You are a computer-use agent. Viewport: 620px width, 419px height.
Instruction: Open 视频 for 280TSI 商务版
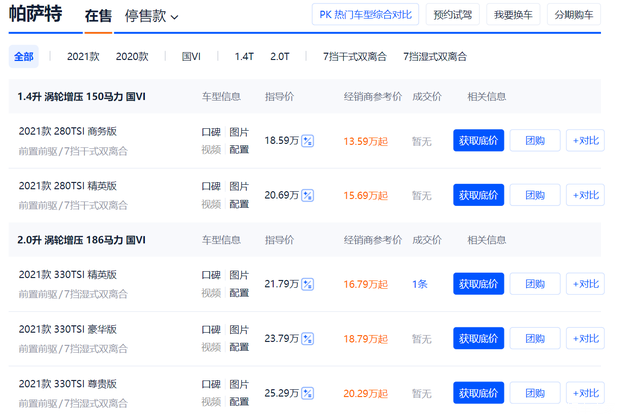click(x=211, y=149)
